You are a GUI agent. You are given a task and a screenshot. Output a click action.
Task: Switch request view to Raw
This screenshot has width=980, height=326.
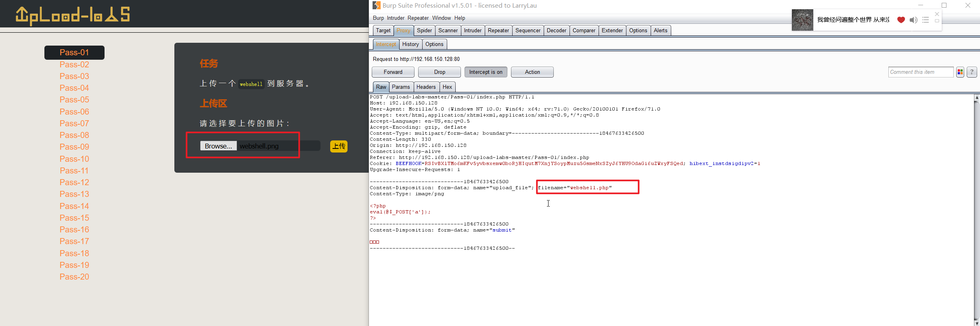(381, 87)
